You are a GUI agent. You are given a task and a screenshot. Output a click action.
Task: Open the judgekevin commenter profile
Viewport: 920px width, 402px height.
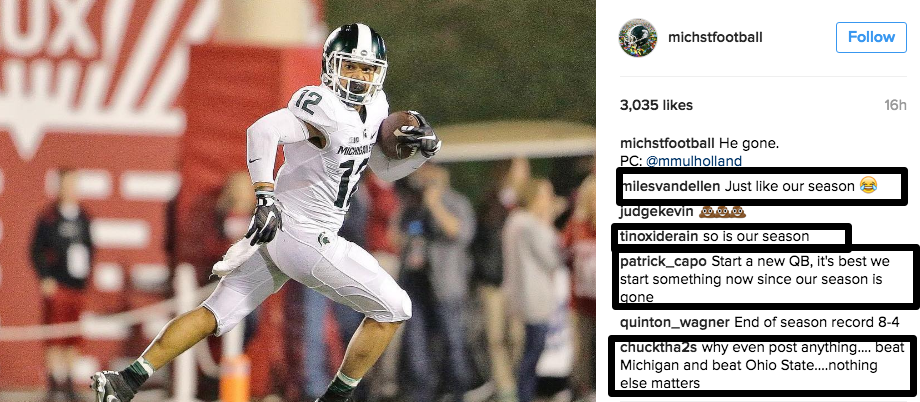click(656, 212)
